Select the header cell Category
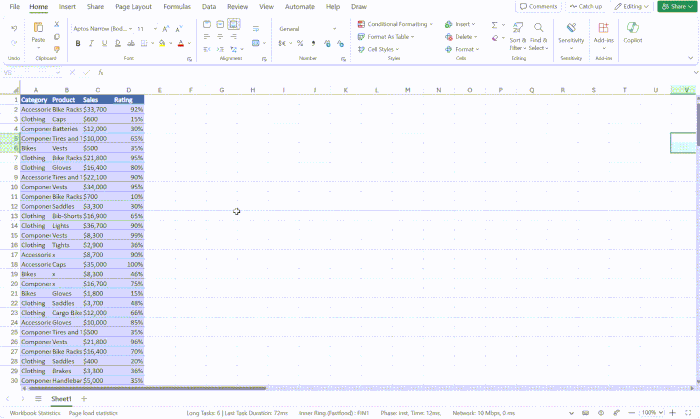This screenshot has width=700, height=419. pos(34,100)
